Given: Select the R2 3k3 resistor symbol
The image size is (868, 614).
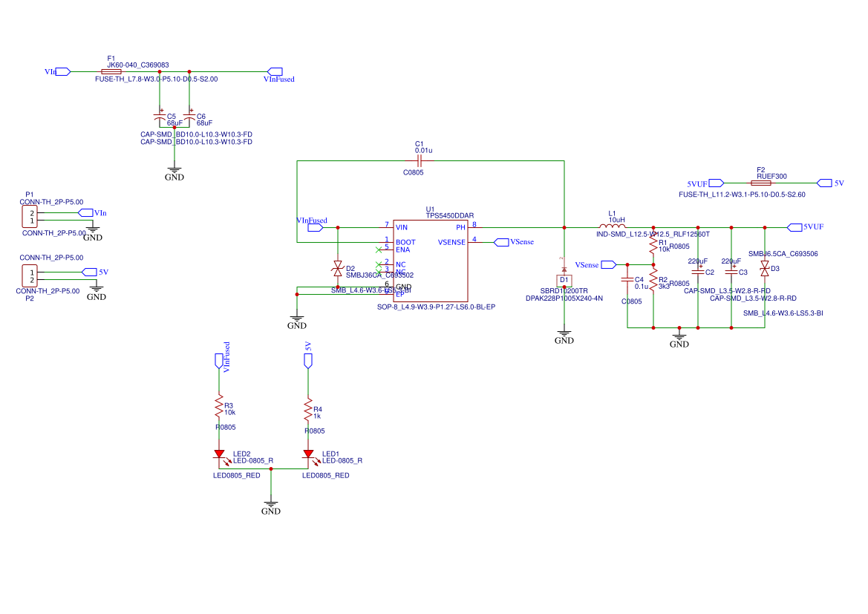Looking at the screenshot, I should click(653, 280).
